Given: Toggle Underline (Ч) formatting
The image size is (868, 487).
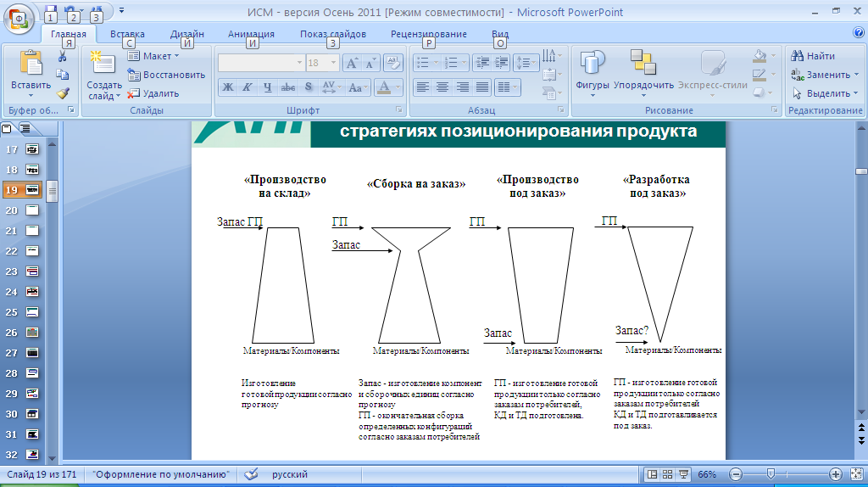Looking at the screenshot, I should click(268, 87).
